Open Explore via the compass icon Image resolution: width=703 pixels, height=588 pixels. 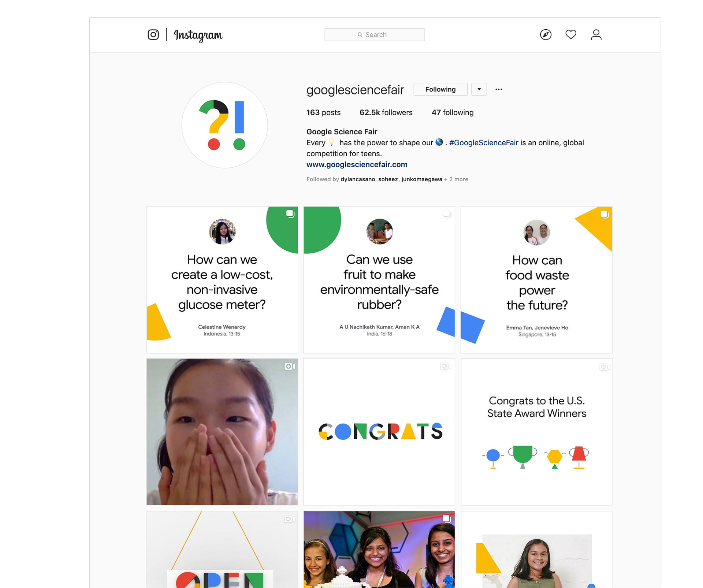(x=546, y=35)
